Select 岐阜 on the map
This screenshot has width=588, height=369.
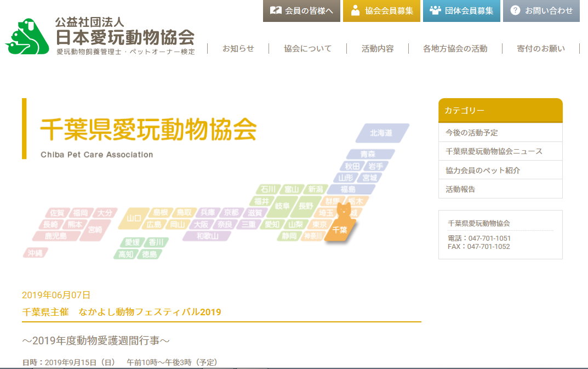(282, 207)
